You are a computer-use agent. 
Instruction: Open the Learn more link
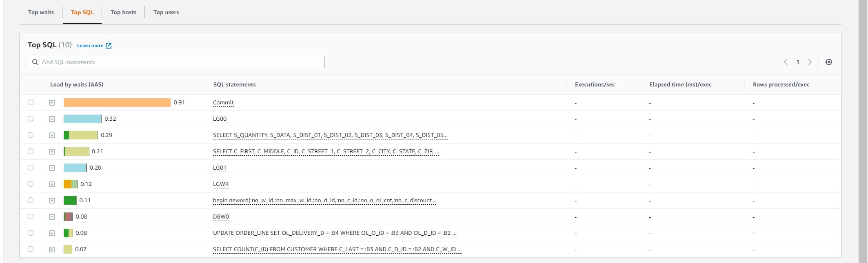[x=90, y=46]
